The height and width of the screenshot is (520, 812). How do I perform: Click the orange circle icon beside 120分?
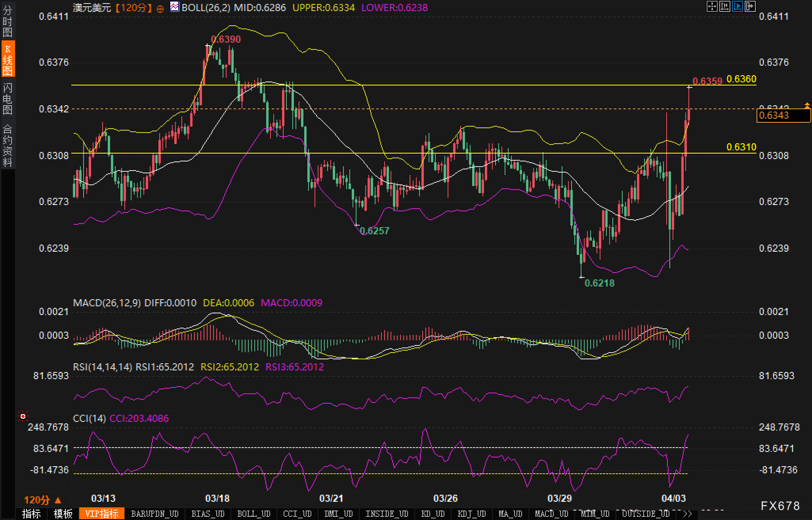pyautogui.click(x=160, y=9)
